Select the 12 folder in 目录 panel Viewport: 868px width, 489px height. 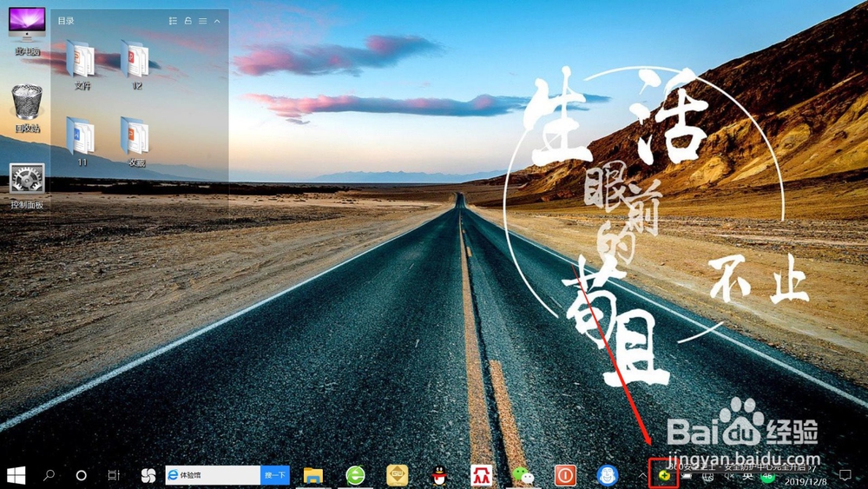(136, 65)
